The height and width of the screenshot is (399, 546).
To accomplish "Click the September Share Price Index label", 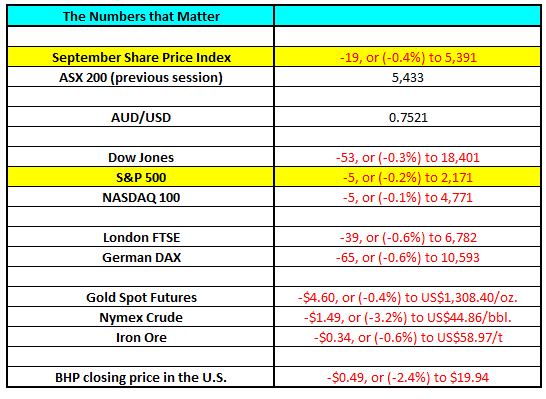I will (141, 57).
